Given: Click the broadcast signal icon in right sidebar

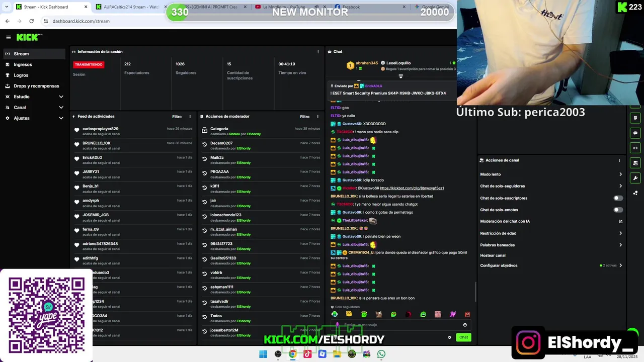Looking at the screenshot, I should tap(635, 148).
